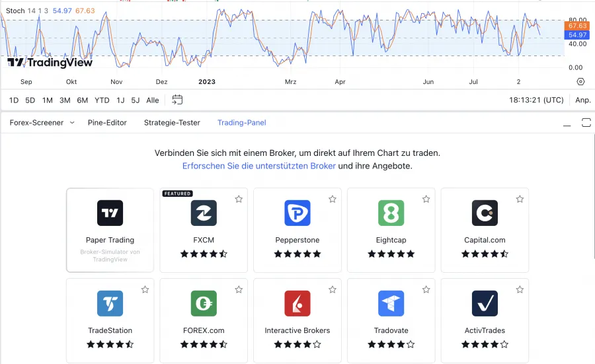Expand the Forex-Screener dropdown arrow
Screen dimensions: 595x364
pyautogui.click(x=72, y=123)
